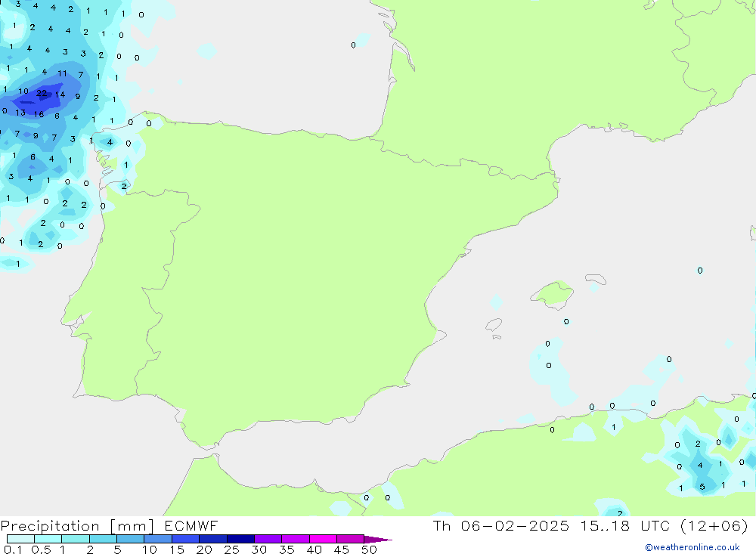Click the '15..18 UTC' time range
The image size is (756, 554).
tap(627, 525)
